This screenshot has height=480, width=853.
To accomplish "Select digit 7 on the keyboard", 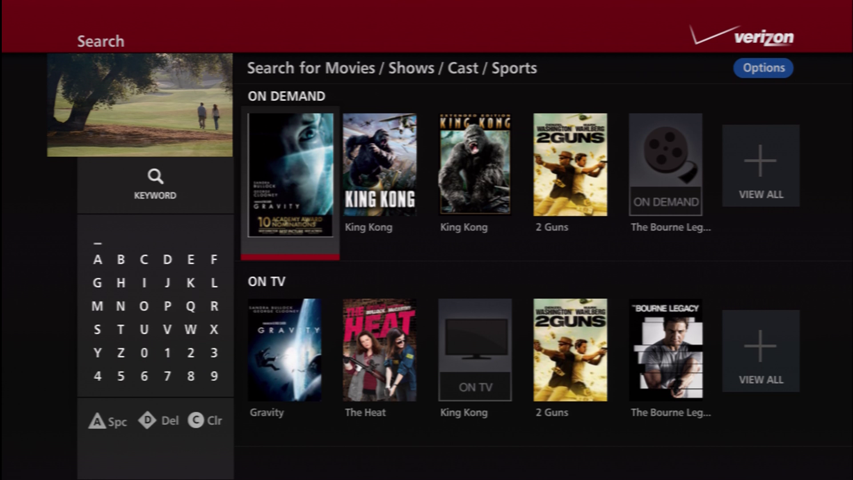I will pos(167,377).
